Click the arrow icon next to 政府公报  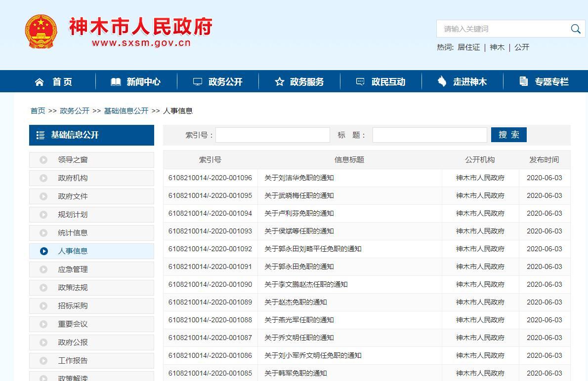coord(43,343)
